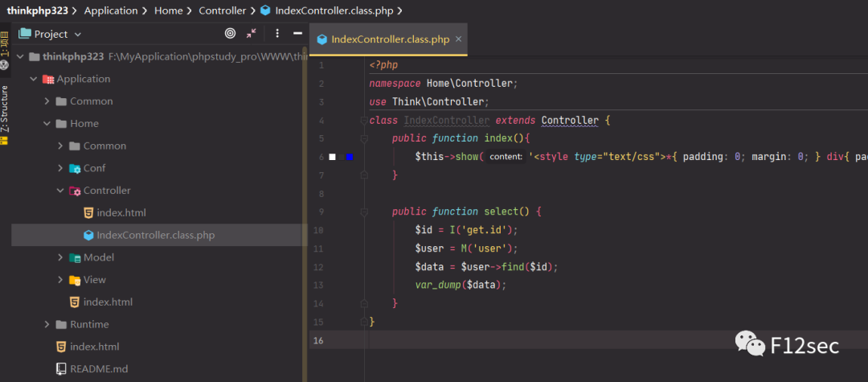Viewport: 868px width, 382px height.
Task: Expand the Conf folder
Action: click(60, 168)
